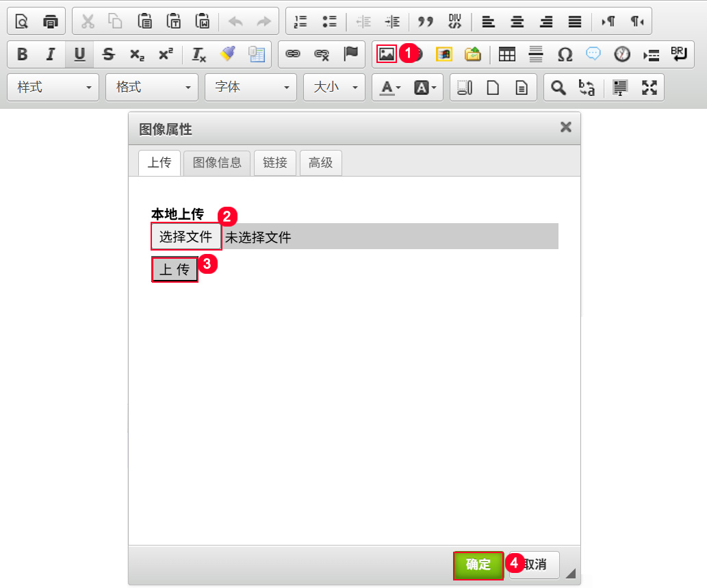Click the 选择文件 button
This screenshot has width=707, height=588.
186,237
